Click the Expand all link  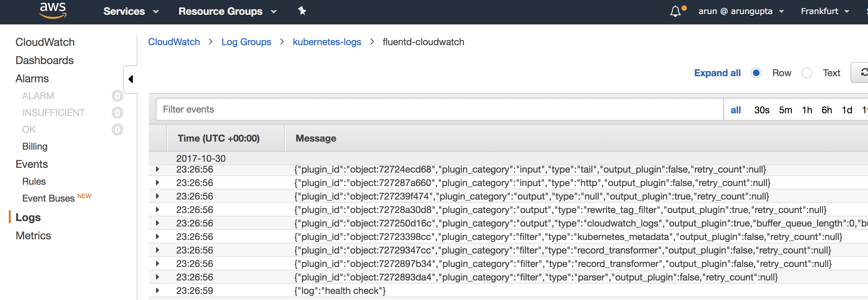717,73
